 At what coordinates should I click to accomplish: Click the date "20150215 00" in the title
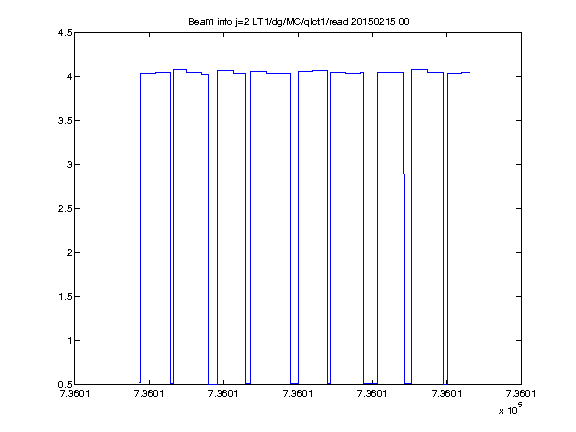[380, 22]
